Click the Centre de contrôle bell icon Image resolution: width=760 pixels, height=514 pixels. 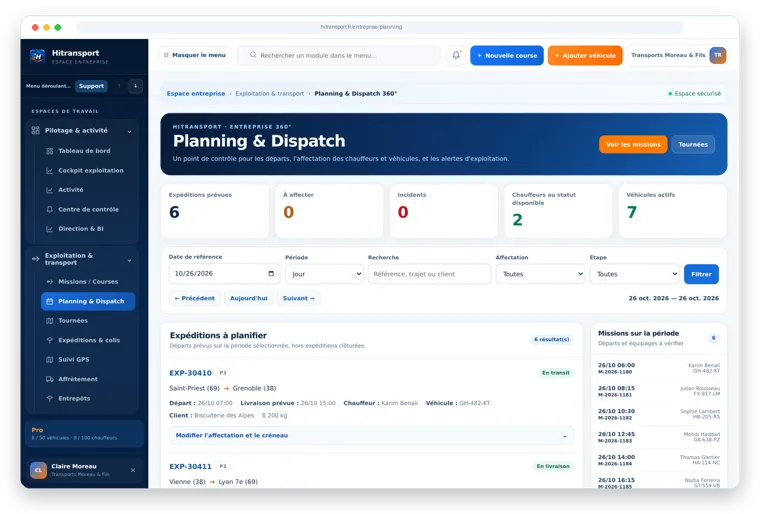(x=49, y=209)
